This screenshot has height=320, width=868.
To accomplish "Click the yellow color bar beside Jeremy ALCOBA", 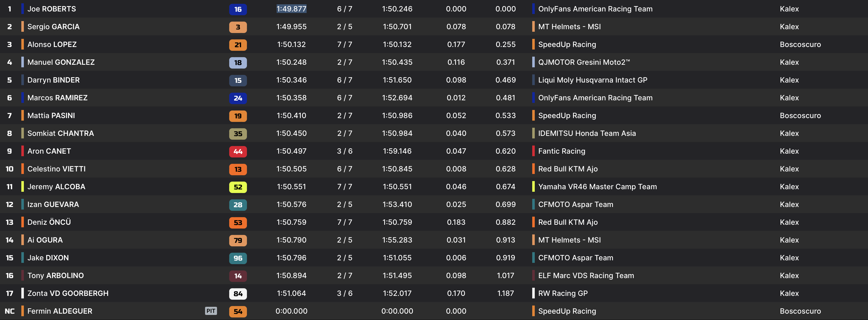I will [23, 187].
